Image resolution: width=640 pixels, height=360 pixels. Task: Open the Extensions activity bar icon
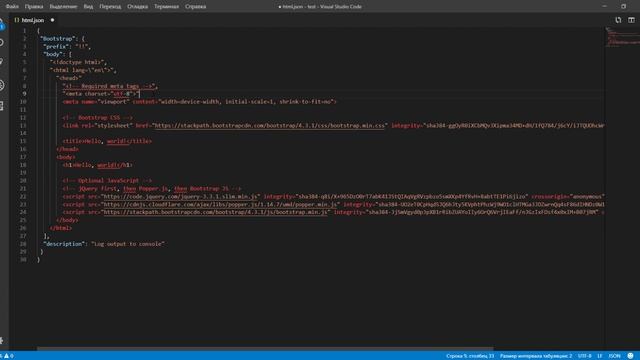pos(2,106)
